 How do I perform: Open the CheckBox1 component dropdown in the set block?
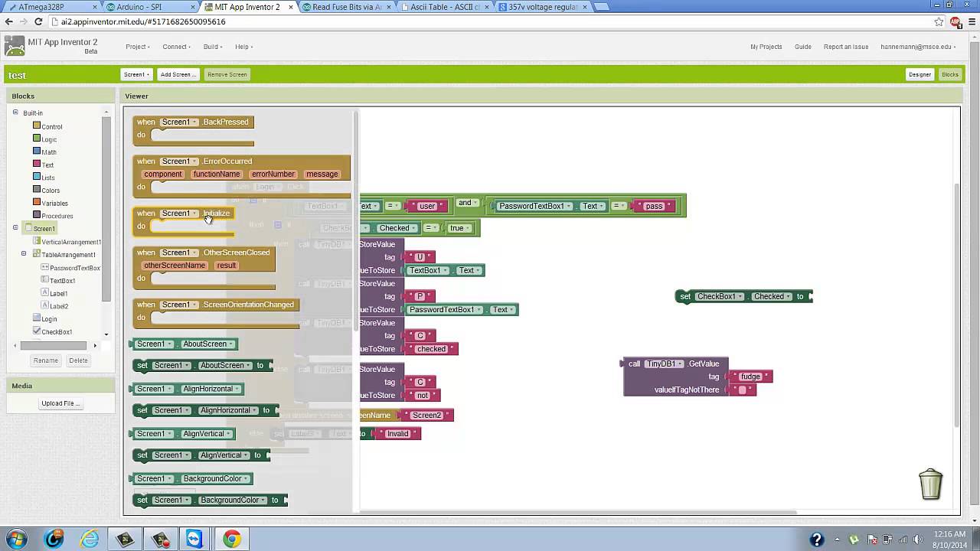(720, 296)
